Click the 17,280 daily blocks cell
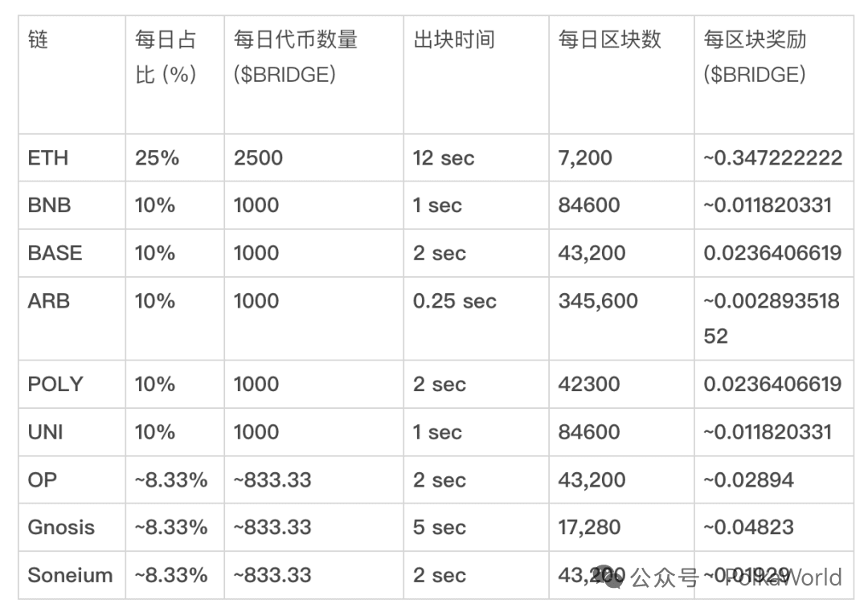This screenshot has height=616, width=868. [589, 528]
